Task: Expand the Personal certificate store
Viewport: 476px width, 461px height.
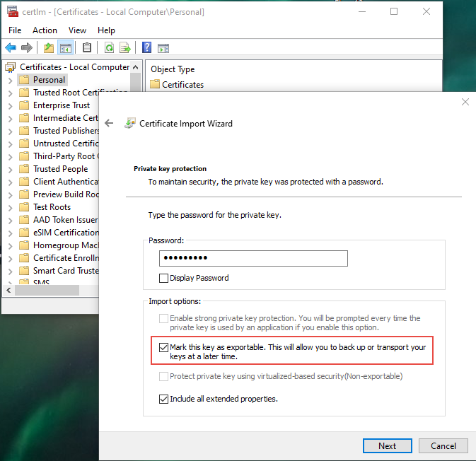Action: pos(10,80)
